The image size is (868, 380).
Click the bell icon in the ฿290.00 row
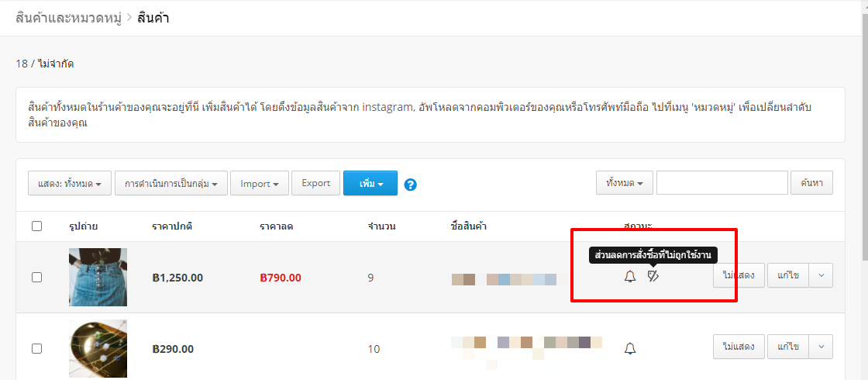[630, 348]
